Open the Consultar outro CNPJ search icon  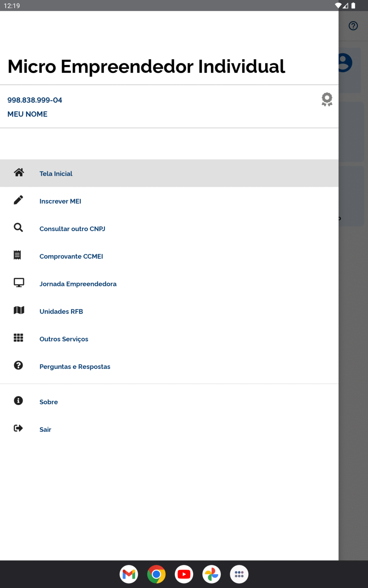pyautogui.click(x=18, y=227)
